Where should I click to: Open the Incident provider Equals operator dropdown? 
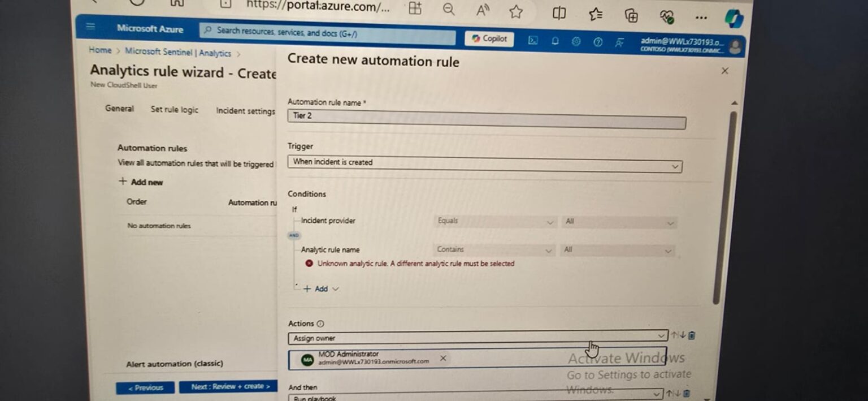[494, 222]
